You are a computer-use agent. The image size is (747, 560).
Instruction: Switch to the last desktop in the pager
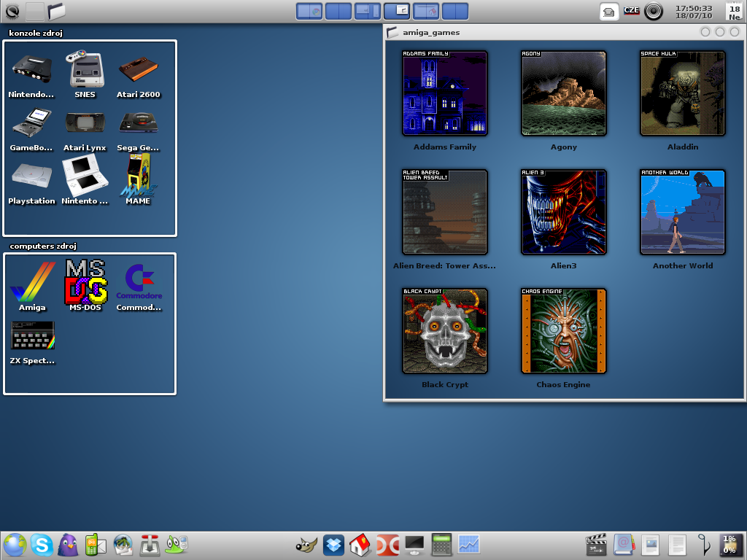(455, 11)
